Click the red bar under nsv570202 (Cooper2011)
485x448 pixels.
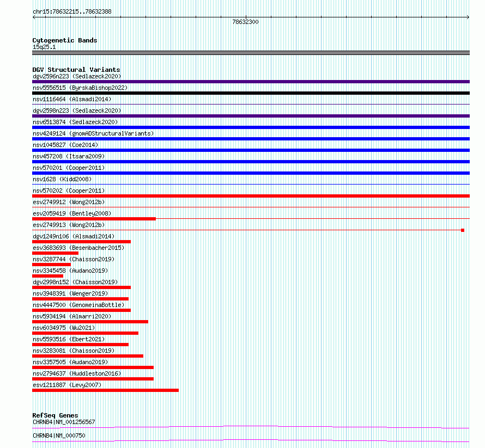click(x=251, y=196)
